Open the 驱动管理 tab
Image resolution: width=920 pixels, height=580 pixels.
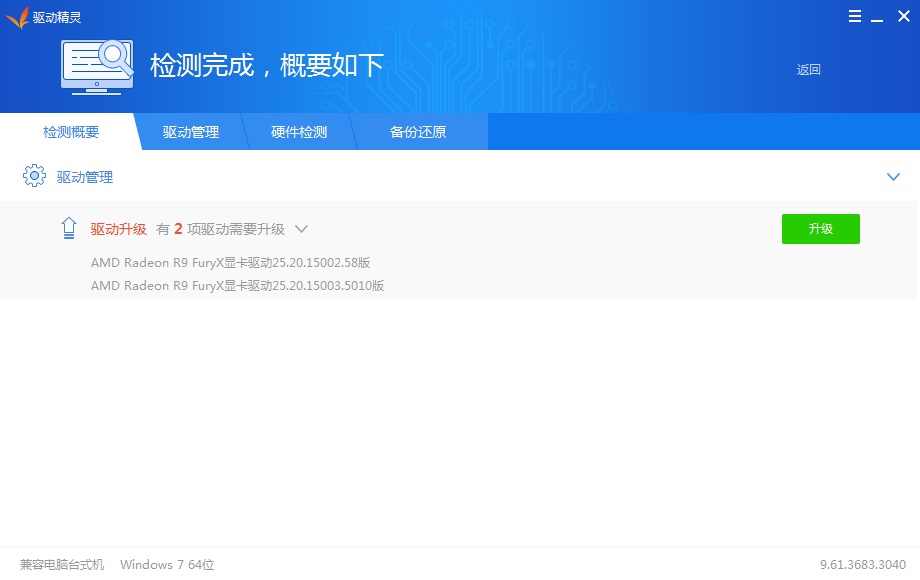point(191,132)
